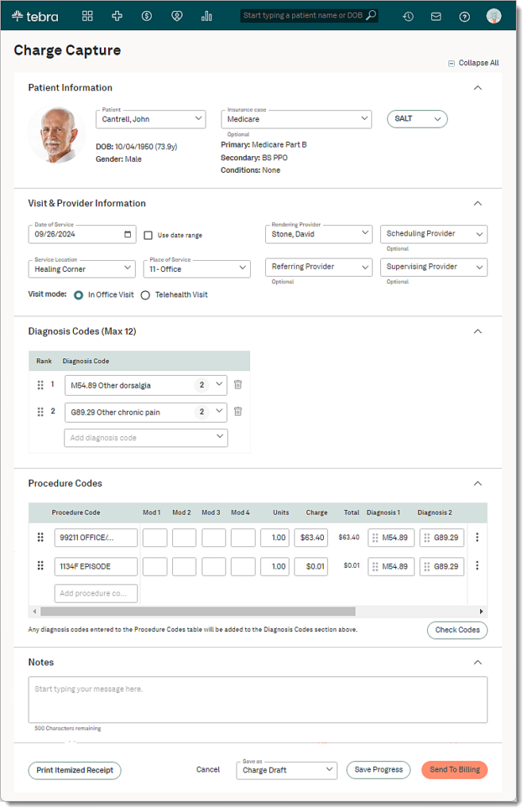Enable the Use date range checkbox

148,235
